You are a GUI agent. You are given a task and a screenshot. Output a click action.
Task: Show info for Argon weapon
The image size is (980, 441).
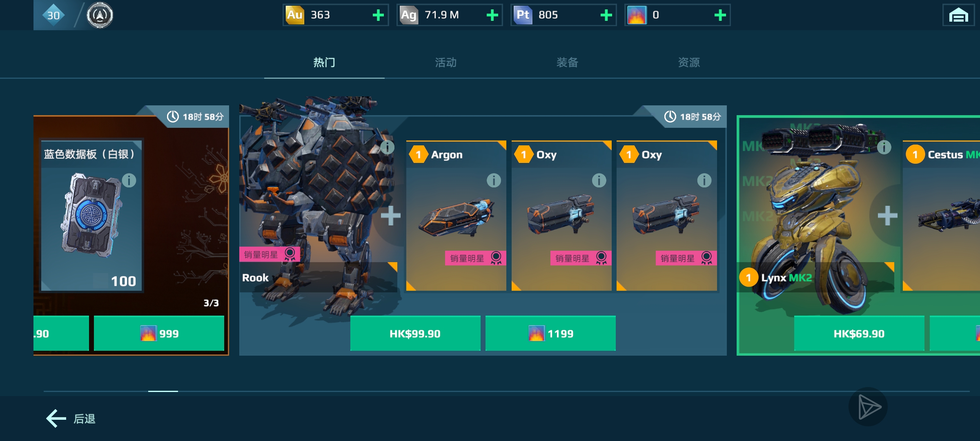(x=494, y=180)
